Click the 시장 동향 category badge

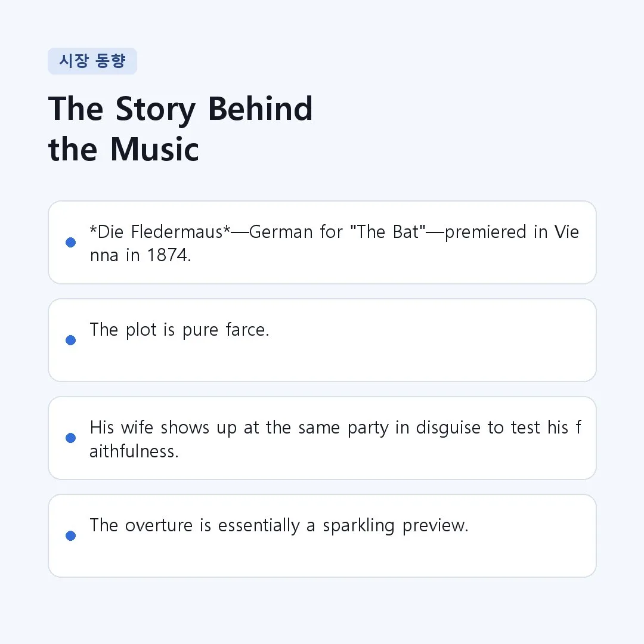[92, 61]
